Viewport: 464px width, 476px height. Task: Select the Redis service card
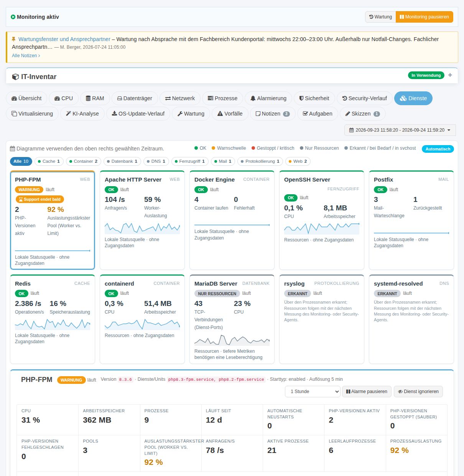(53, 319)
